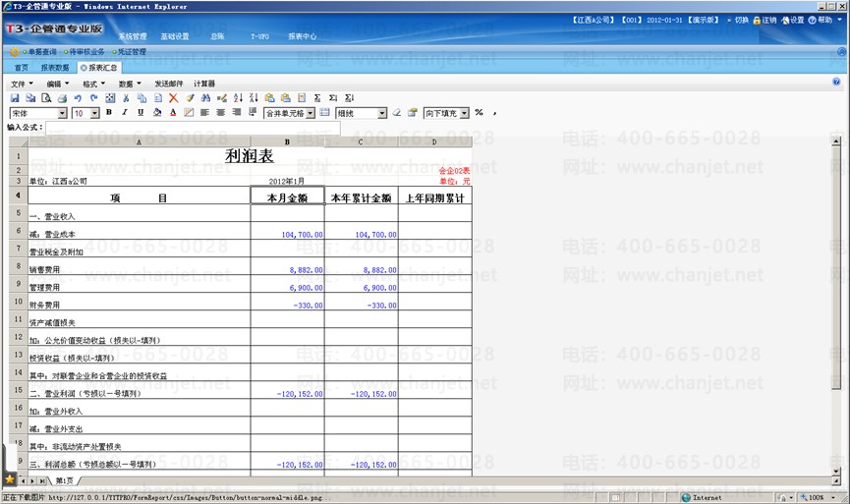Switch to the 报表数据 tab

click(55, 68)
